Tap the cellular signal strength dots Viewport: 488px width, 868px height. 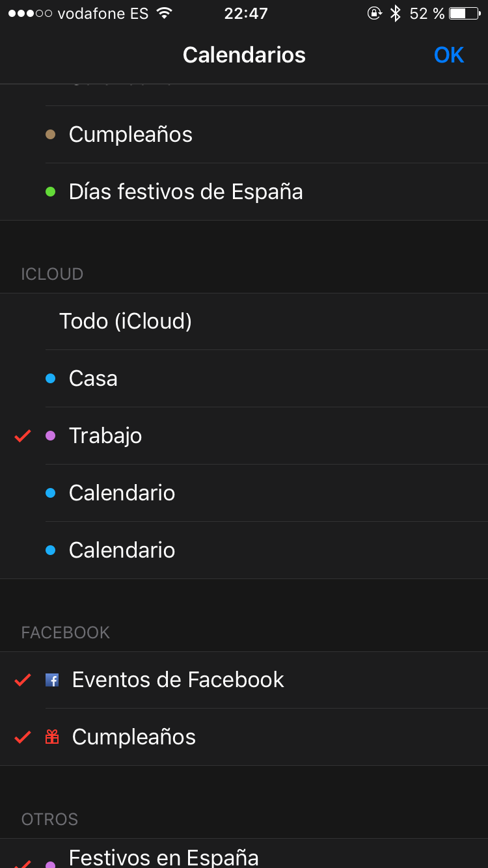pos(30,14)
